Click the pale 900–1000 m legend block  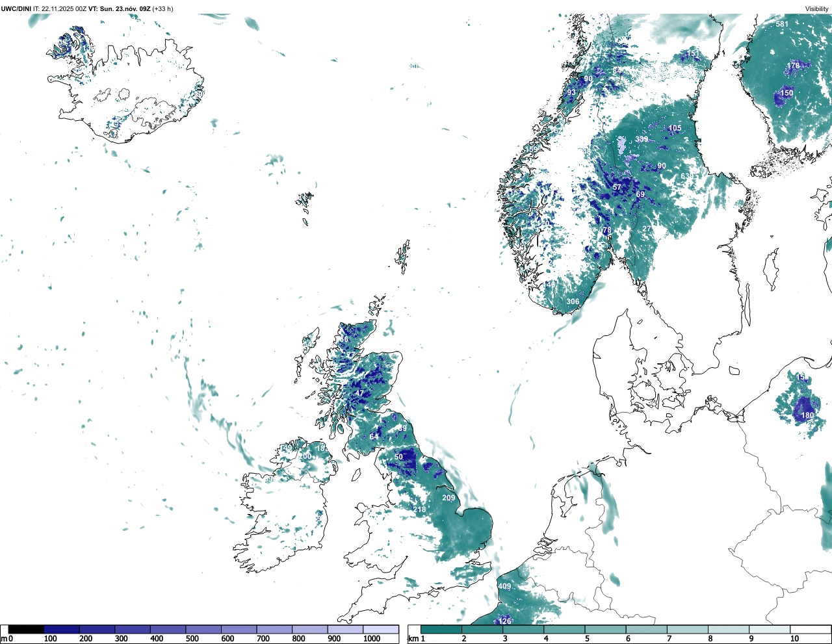[345, 629]
